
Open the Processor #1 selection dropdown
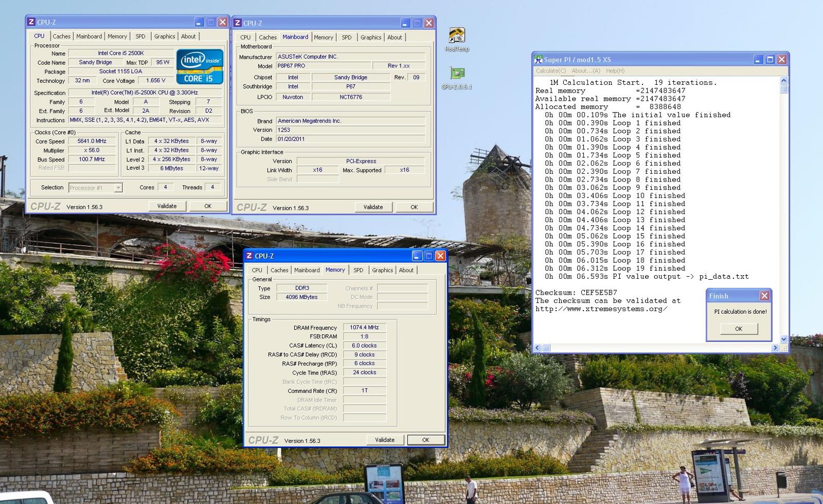tap(118, 188)
